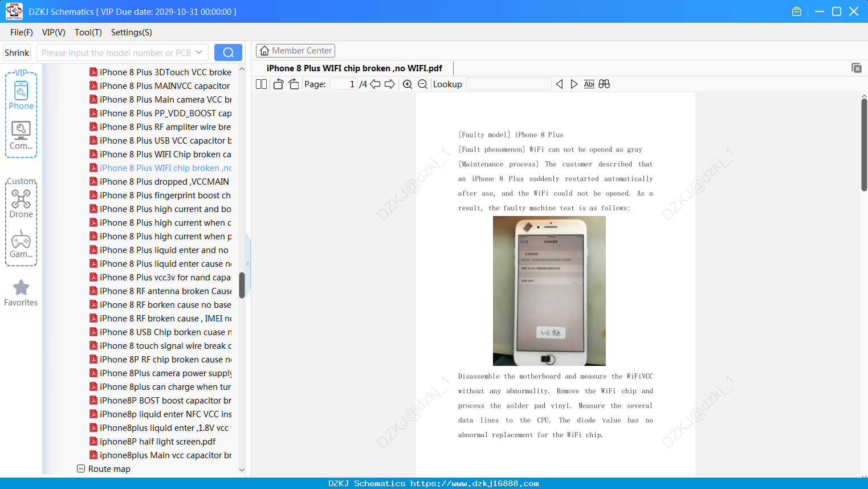Rotate the PDF page counterclockwise

[x=278, y=84]
